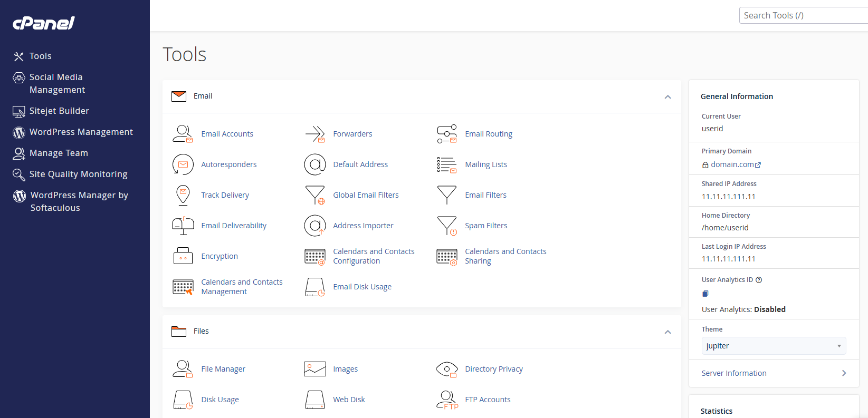Viewport: 868px width, 418px height.
Task: Collapse the Files section
Action: (x=667, y=332)
